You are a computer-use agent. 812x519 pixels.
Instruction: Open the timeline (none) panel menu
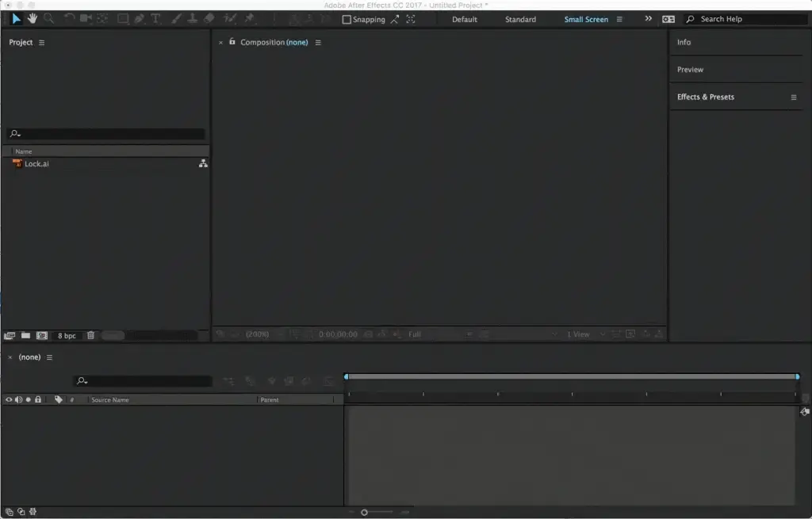pos(49,357)
